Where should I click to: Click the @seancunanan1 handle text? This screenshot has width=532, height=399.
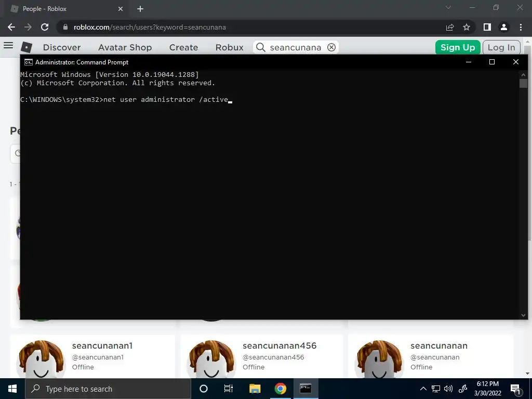click(x=98, y=357)
